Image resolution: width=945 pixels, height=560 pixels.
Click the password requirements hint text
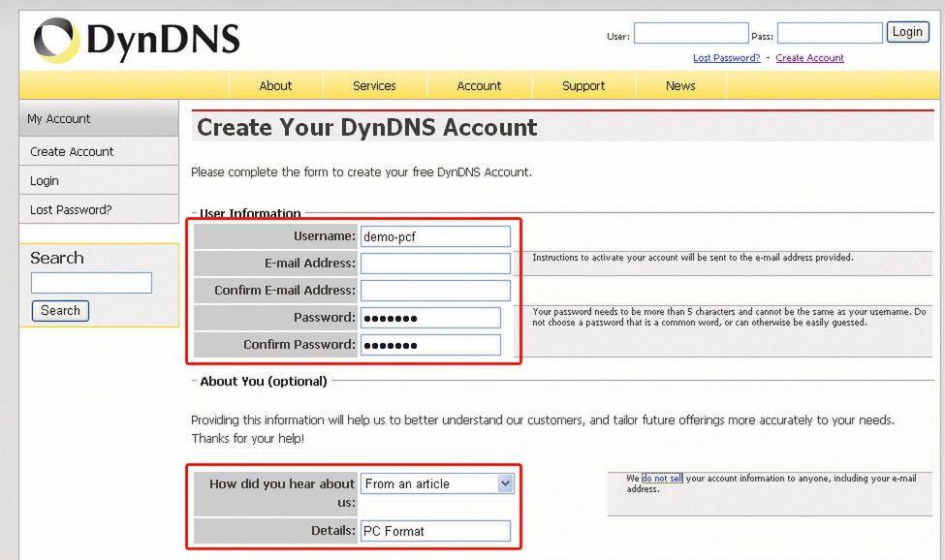[729, 317]
